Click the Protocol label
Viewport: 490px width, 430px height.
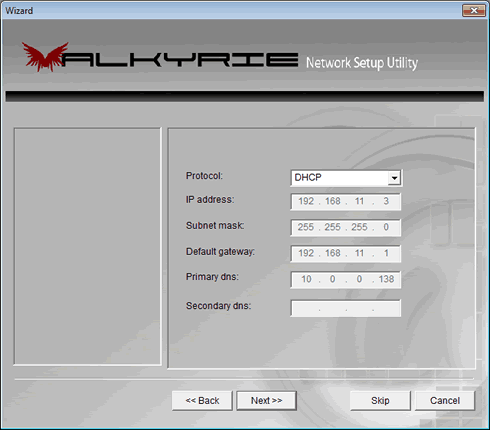pos(204,176)
